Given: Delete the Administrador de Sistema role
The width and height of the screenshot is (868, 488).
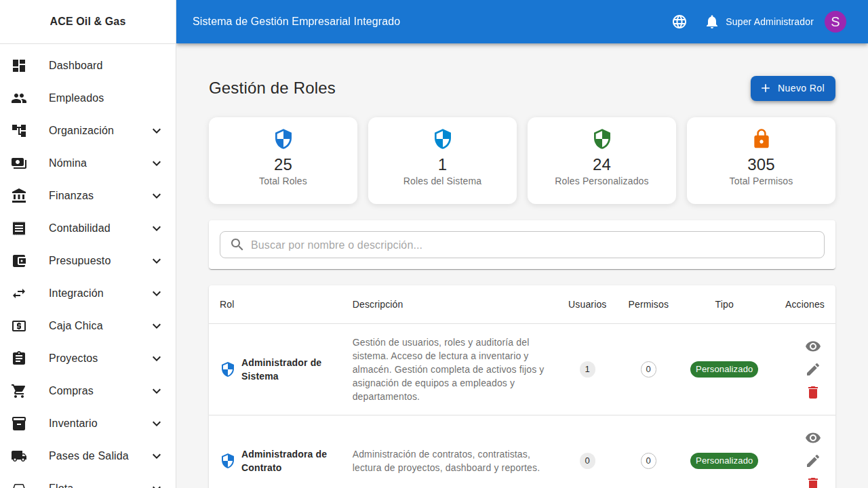Looking at the screenshot, I should (813, 392).
